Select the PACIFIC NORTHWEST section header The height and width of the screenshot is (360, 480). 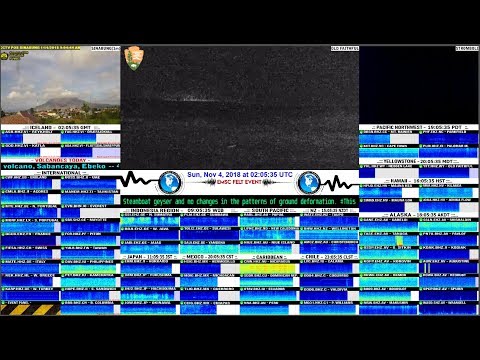click(x=419, y=127)
